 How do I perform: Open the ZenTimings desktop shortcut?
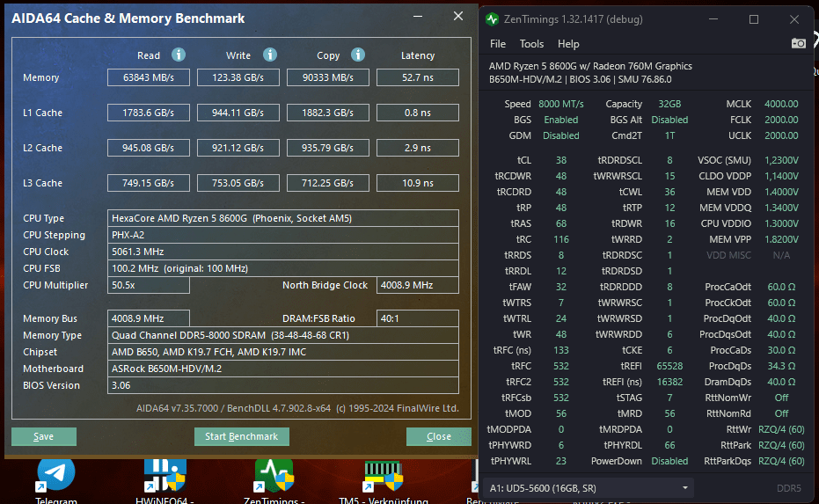(x=274, y=480)
